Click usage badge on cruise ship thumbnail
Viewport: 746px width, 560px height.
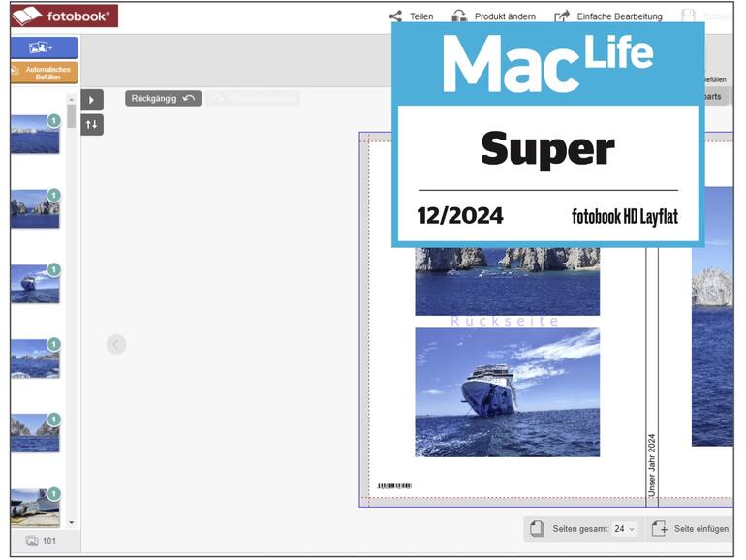(x=53, y=269)
